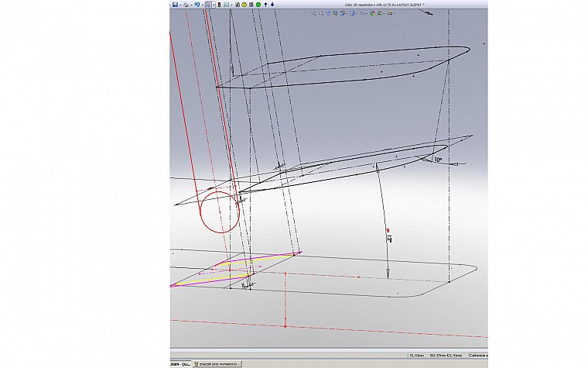Click the Previous View icon

tap(328, 13)
